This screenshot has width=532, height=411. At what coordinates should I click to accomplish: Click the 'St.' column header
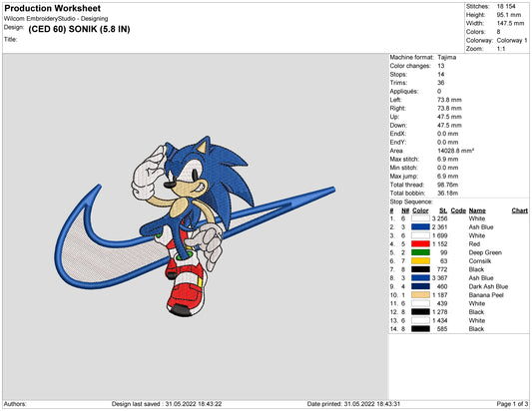[443, 210]
